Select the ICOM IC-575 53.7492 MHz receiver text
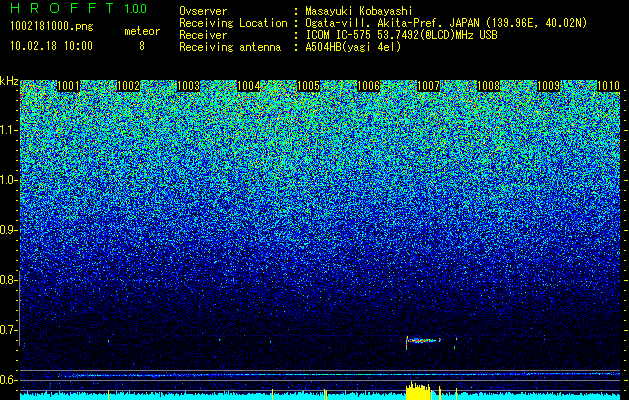629x400 pixels. coord(401,35)
